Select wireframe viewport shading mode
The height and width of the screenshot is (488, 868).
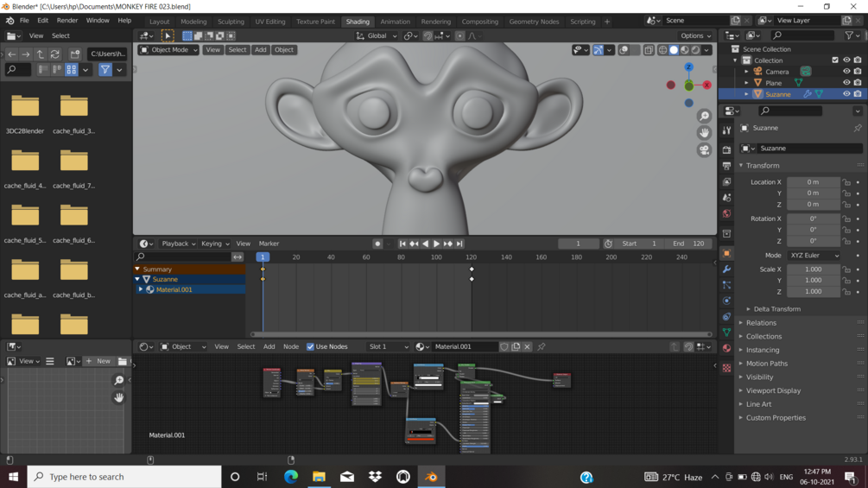point(662,50)
